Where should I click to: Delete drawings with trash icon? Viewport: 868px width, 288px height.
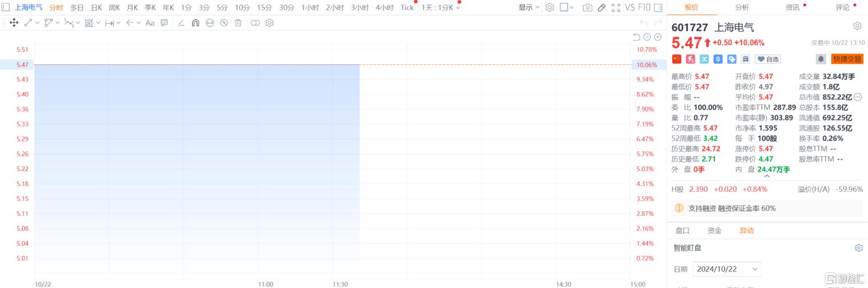tap(238, 23)
